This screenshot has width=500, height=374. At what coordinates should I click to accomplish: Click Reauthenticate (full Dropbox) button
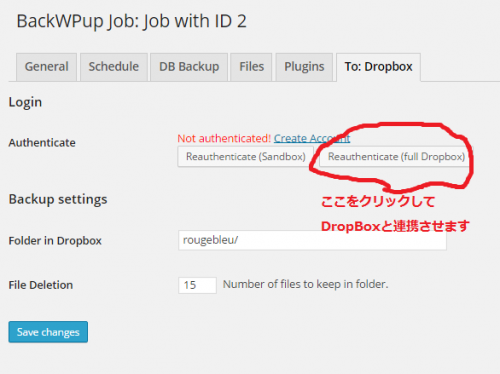(396, 156)
